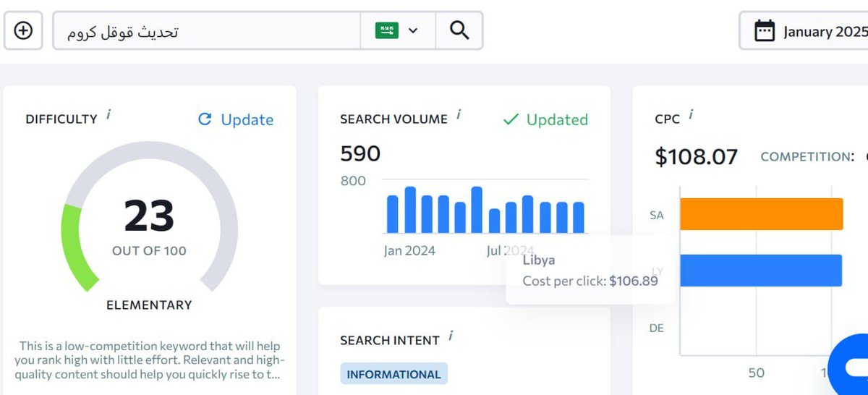
Task: Click the green checkmark beside Updated
Action: point(511,119)
